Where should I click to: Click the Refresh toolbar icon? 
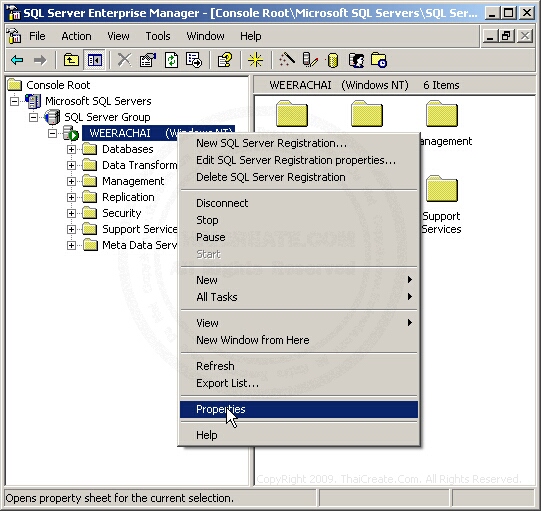171,60
